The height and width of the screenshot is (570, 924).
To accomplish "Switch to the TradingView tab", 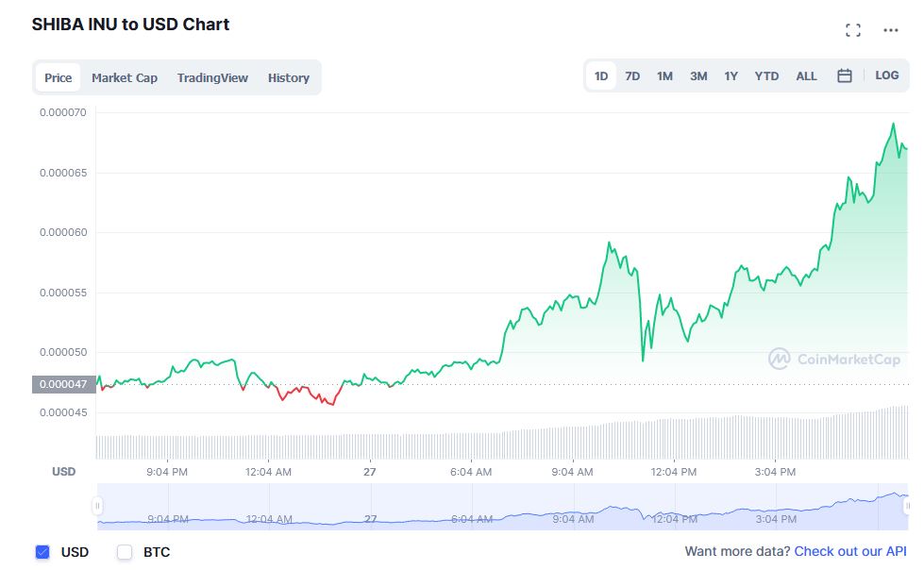I will tap(212, 77).
